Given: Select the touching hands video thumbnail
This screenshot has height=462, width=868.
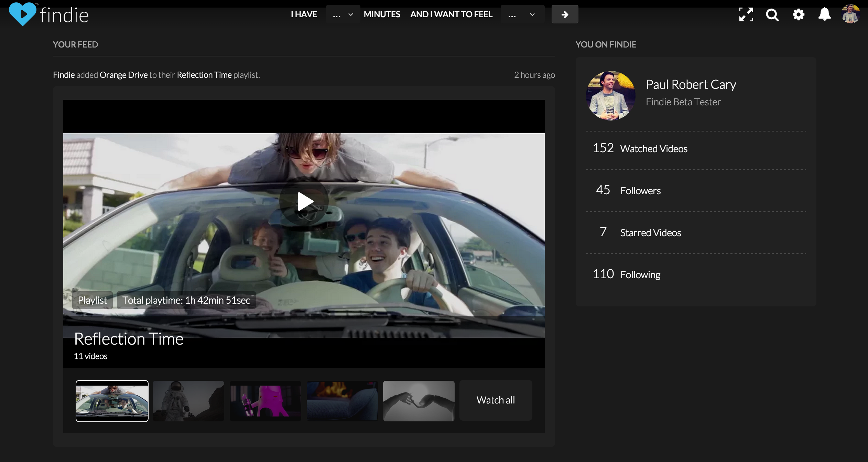Looking at the screenshot, I should click(419, 401).
